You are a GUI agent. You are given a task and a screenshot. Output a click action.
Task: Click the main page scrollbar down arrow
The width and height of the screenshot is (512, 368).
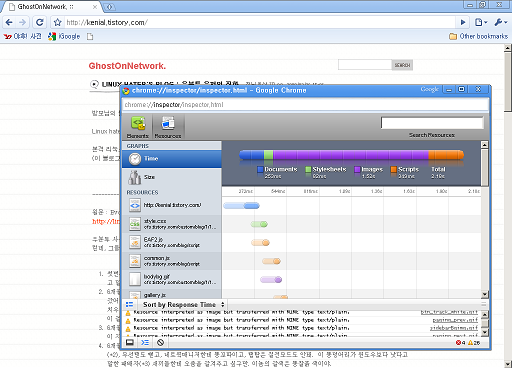[x=508, y=364]
